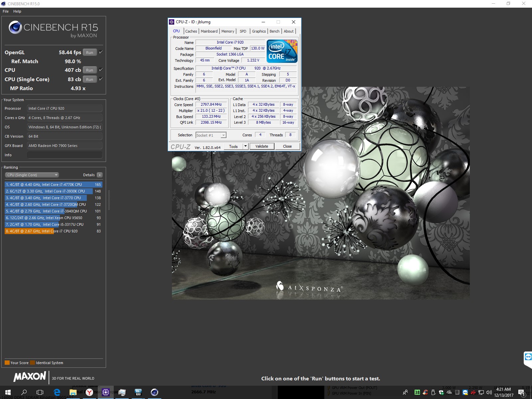Click taskbar clock 4:21 AM
Image resolution: width=532 pixels, height=399 pixels.
pos(503,392)
